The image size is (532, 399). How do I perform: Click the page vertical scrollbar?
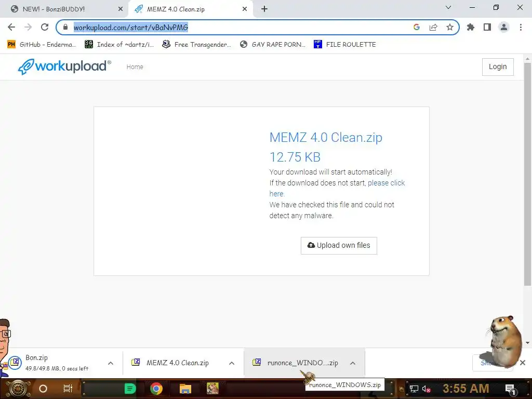click(x=528, y=174)
